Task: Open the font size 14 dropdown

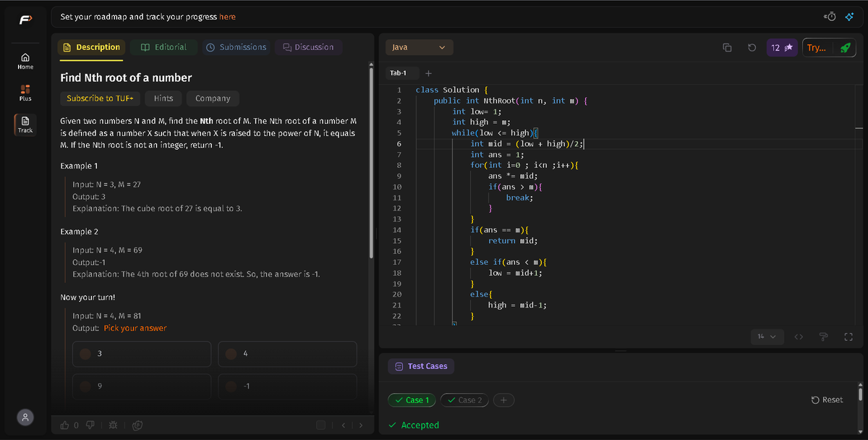Action: point(767,337)
